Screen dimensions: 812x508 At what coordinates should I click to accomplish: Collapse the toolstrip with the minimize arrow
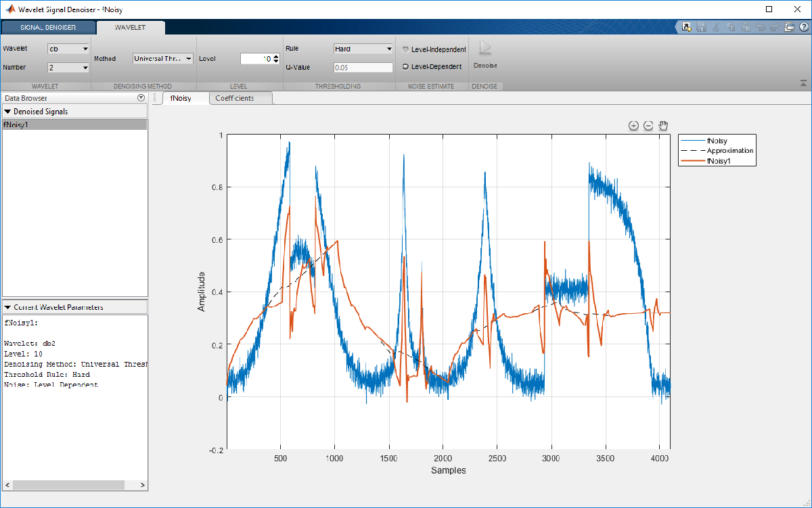click(x=803, y=83)
